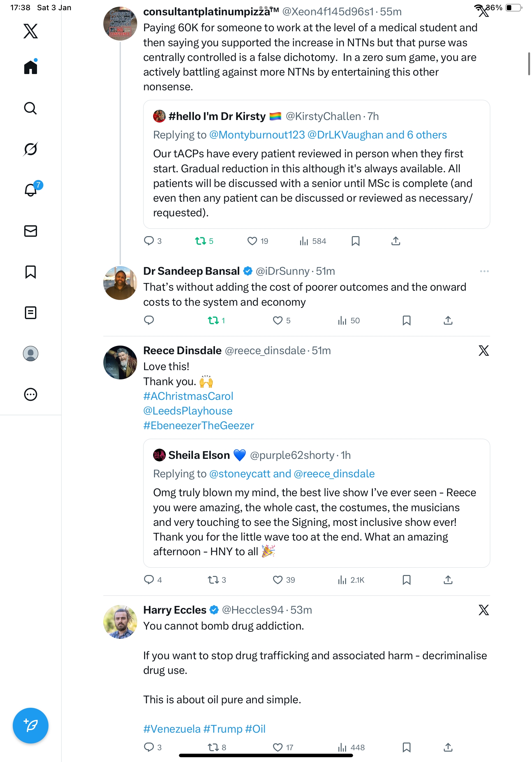Viewport: 532px width, 762px height.
Task: Go to Home tab in sidebar
Action: tap(31, 67)
